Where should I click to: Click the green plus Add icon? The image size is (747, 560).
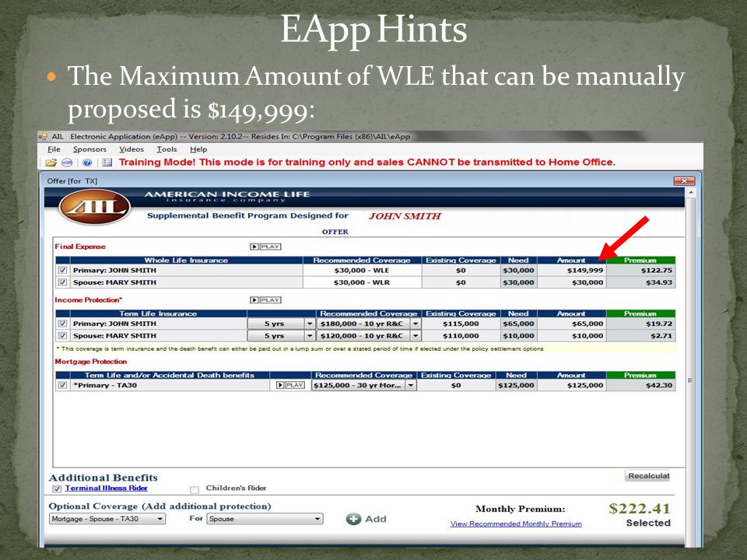[353, 519]
